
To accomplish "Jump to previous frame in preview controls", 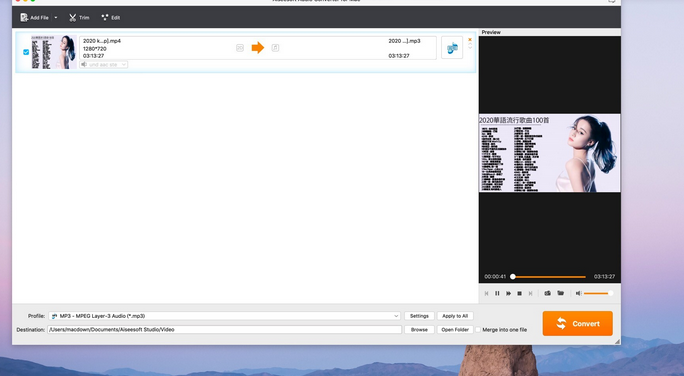I will tap(486, 294).
